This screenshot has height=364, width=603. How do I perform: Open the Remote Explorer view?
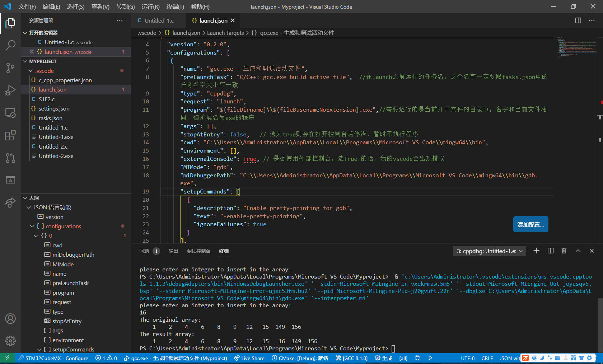coord(10,113)
